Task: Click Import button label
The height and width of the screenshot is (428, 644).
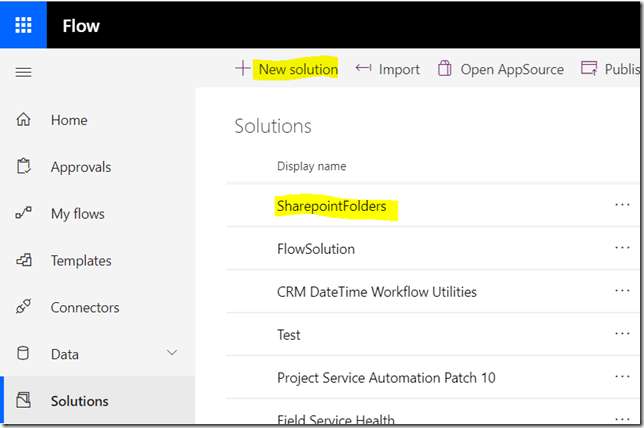Action: pyautogui.click(x=399, y=69)
